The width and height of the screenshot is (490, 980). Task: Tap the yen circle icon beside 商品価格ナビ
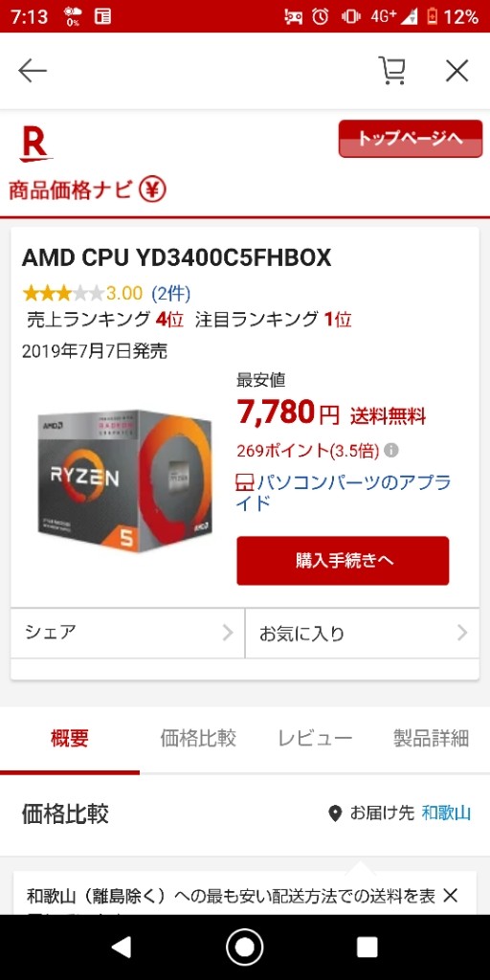152,189
